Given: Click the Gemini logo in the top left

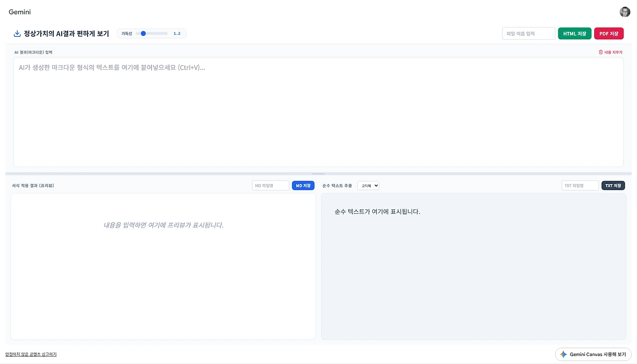Looking at the screenshot, I should tap(19, 11).
